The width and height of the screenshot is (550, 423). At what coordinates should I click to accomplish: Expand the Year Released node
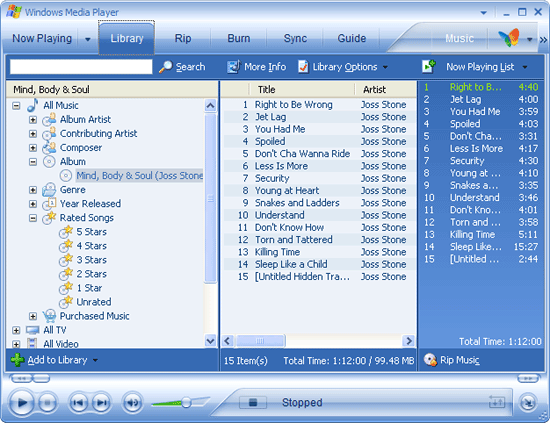33,204
